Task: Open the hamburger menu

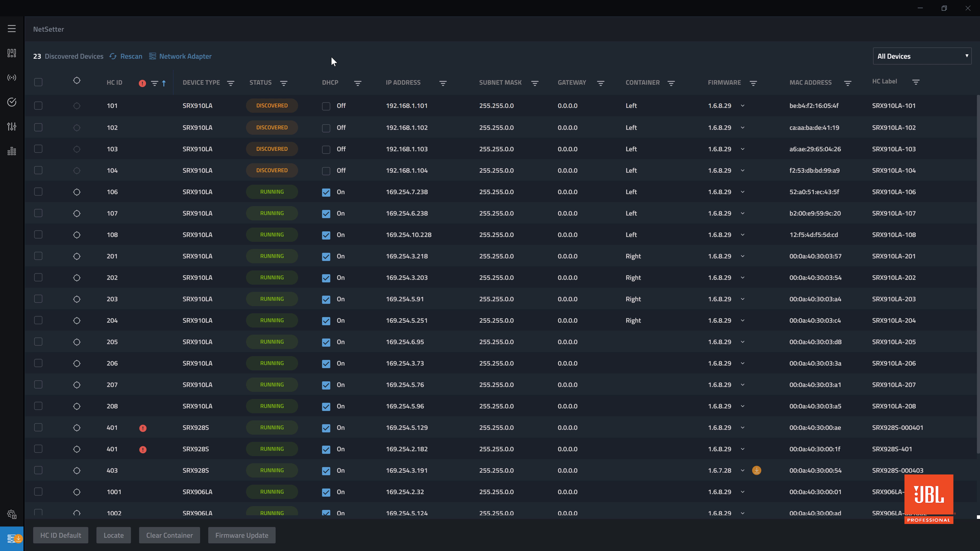Action: point(12,29)
